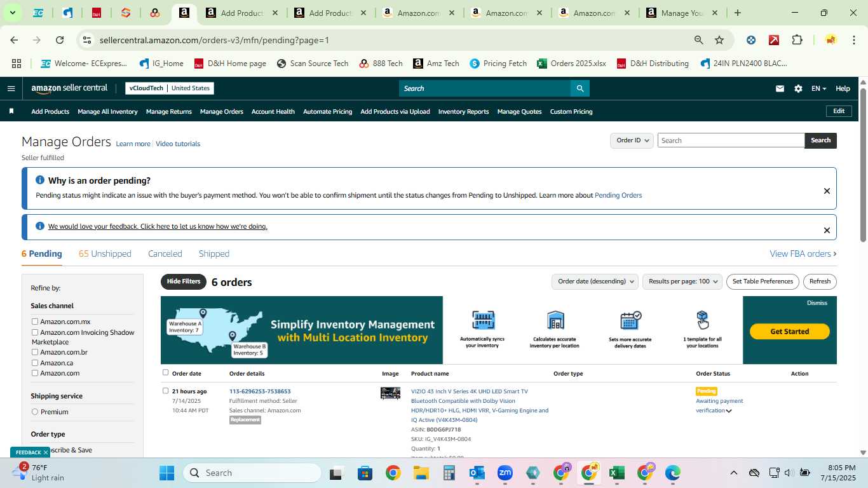868x488 pixels.
Task: Open View FBA orders link
Action: tap(803, 254)
